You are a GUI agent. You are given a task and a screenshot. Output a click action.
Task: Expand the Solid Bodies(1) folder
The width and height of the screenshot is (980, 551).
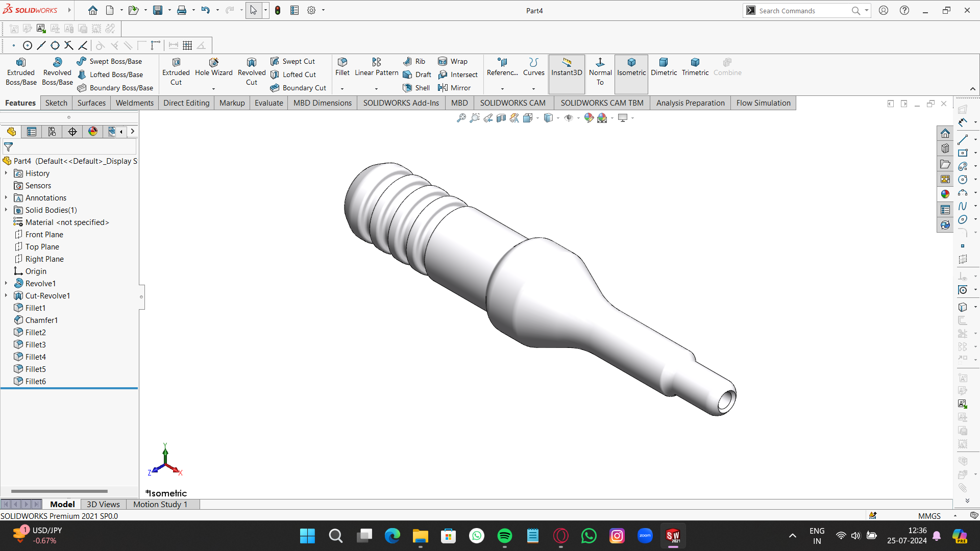click(x=6, y=210)
